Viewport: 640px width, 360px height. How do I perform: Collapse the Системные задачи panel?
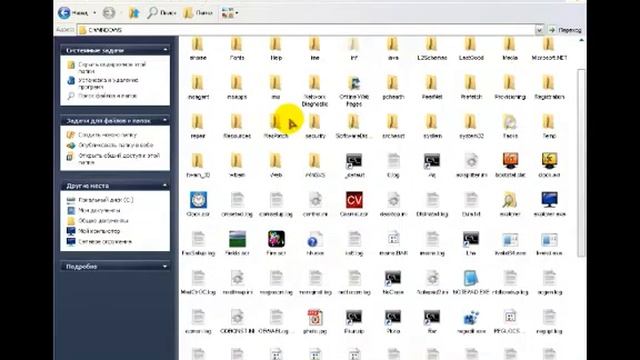[165, 50]
